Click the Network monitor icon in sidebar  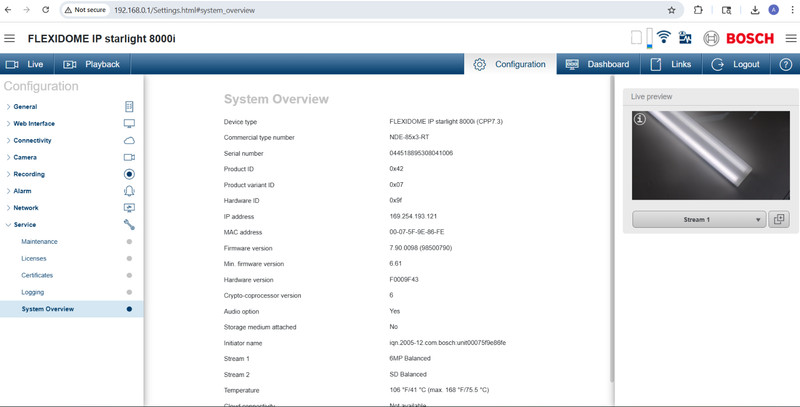129,208
